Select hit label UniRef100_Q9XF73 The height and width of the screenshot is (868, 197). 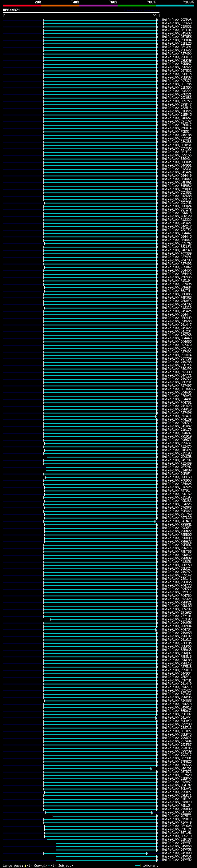pyautogui.click(x=176, y=199)
